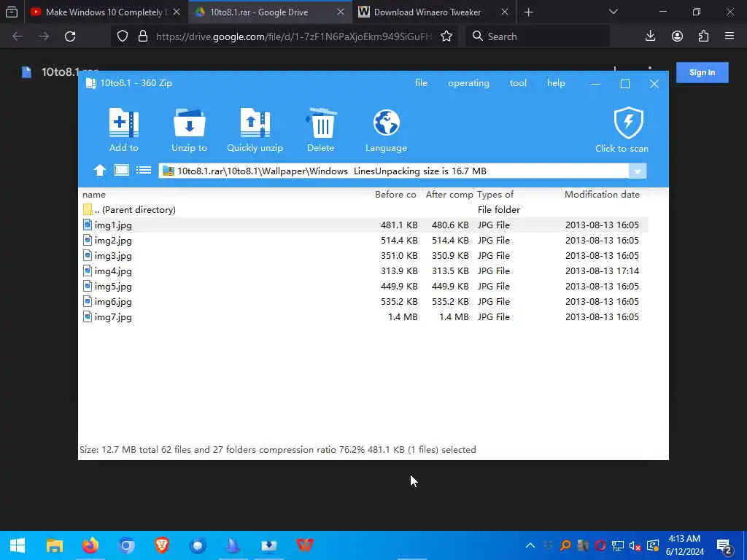The height and width of the screenshot is (560, 747).
Task: Click the Unzip to icon
Action: point(189,122)
